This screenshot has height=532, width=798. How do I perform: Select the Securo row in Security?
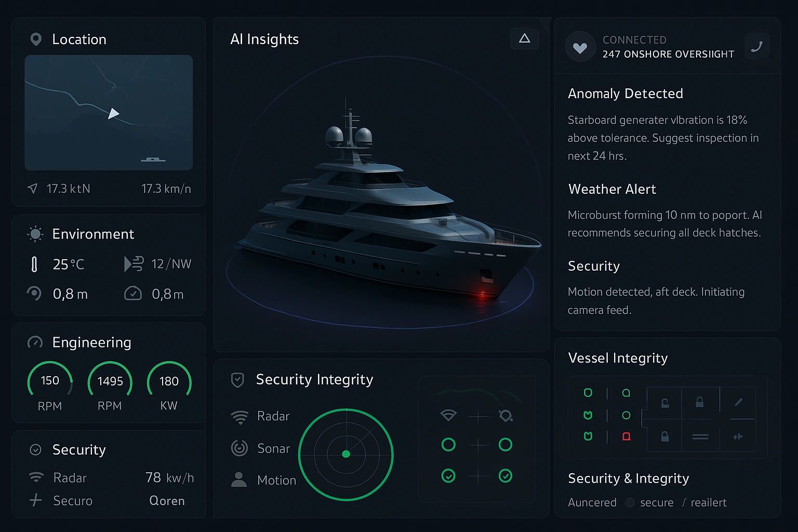[73, 501]
